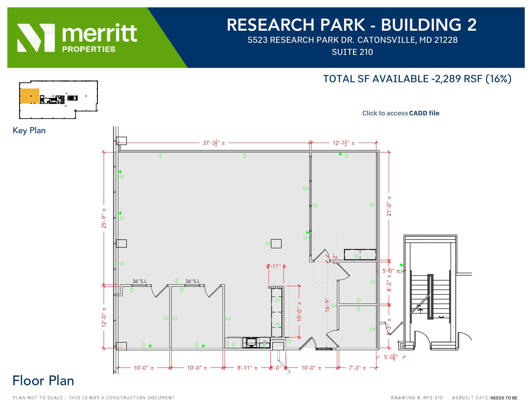Click the green triangle data outlet top right room

point(340,154)
